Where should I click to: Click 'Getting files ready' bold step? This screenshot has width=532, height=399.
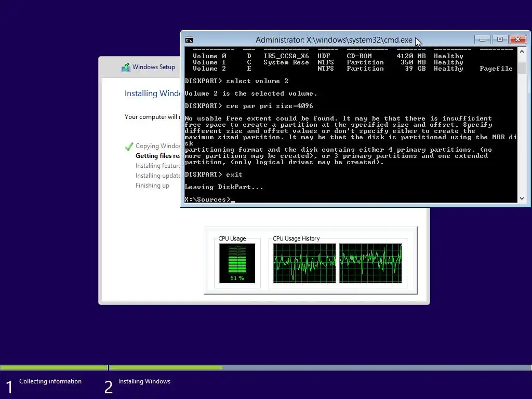pyautogui.click(x=158, y=156)
